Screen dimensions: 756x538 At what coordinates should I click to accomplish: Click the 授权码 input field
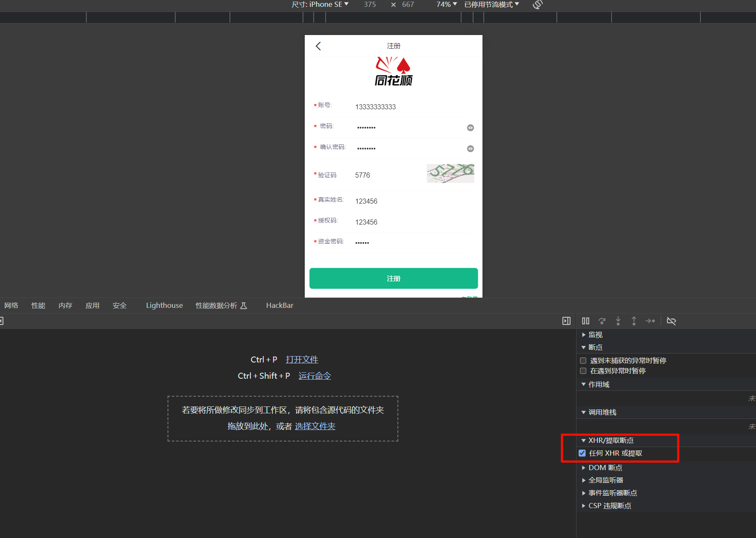(x=412, y=222)
